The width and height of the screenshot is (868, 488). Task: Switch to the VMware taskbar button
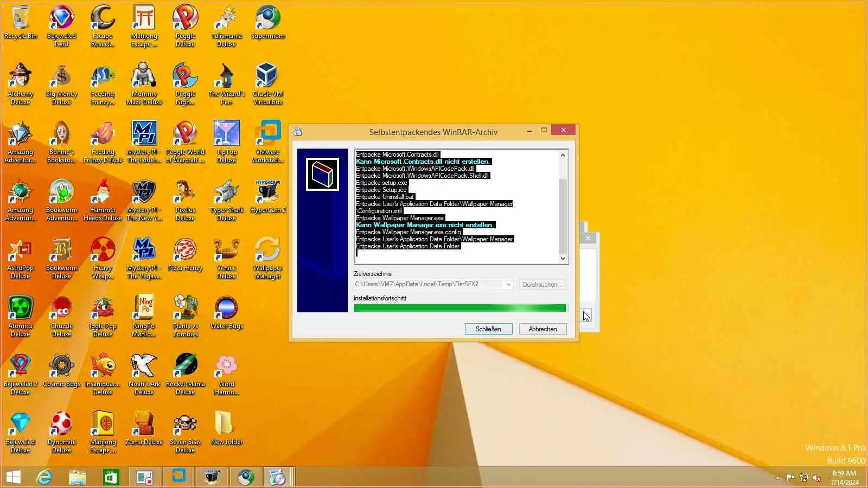(x=178, y=477)
